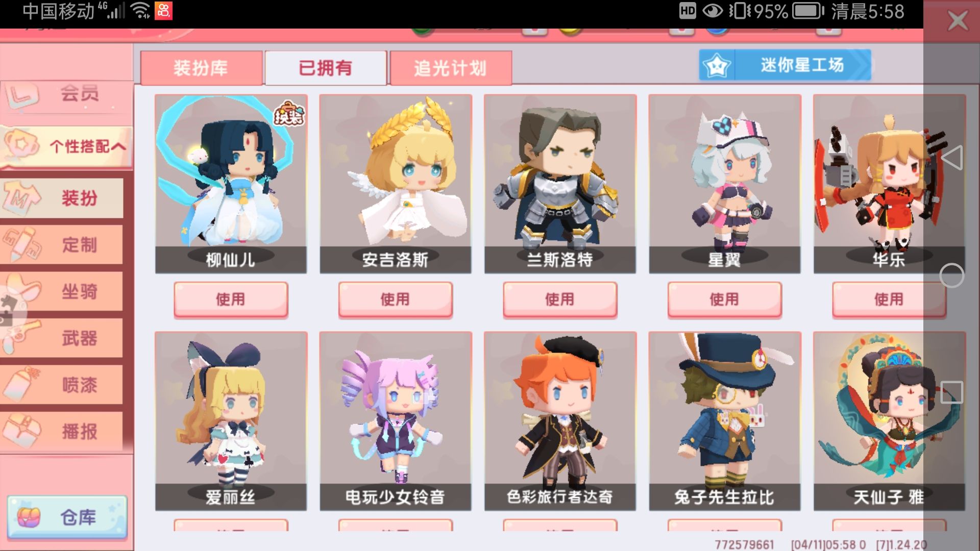This screenshot has height=551, width=980.
Task: Open the 会员 membership sidebar icon
Action: click(x=22, y=95)
